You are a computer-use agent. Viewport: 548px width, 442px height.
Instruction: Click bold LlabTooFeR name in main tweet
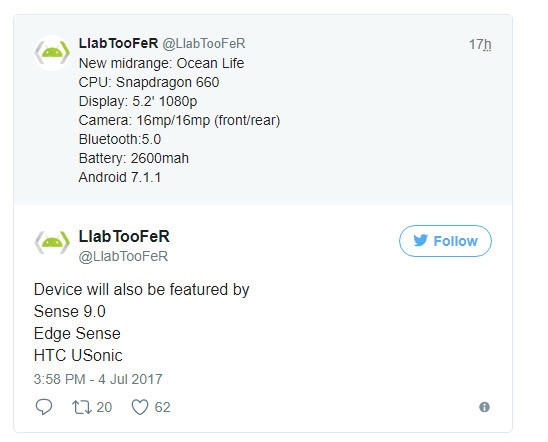tap(124, 237)
